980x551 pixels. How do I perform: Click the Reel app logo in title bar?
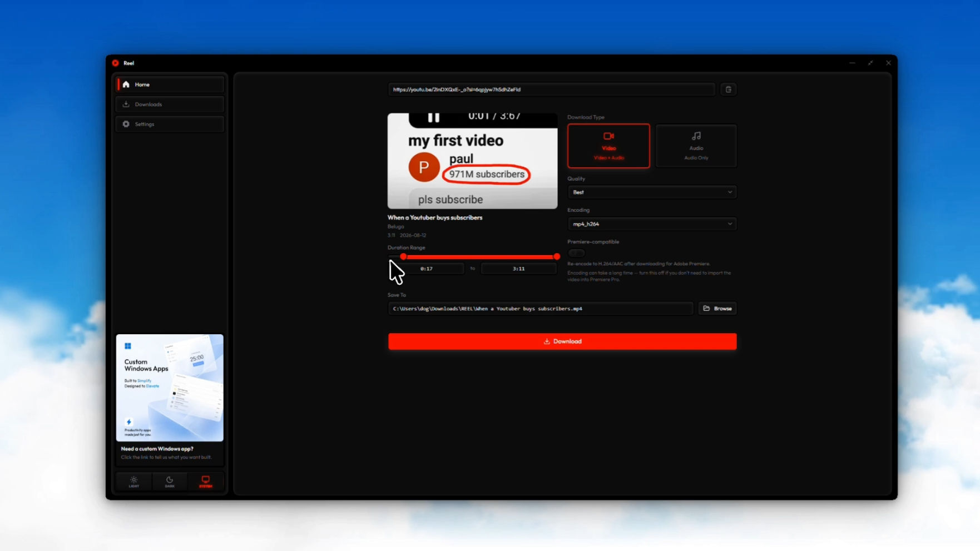pos(116,63)
